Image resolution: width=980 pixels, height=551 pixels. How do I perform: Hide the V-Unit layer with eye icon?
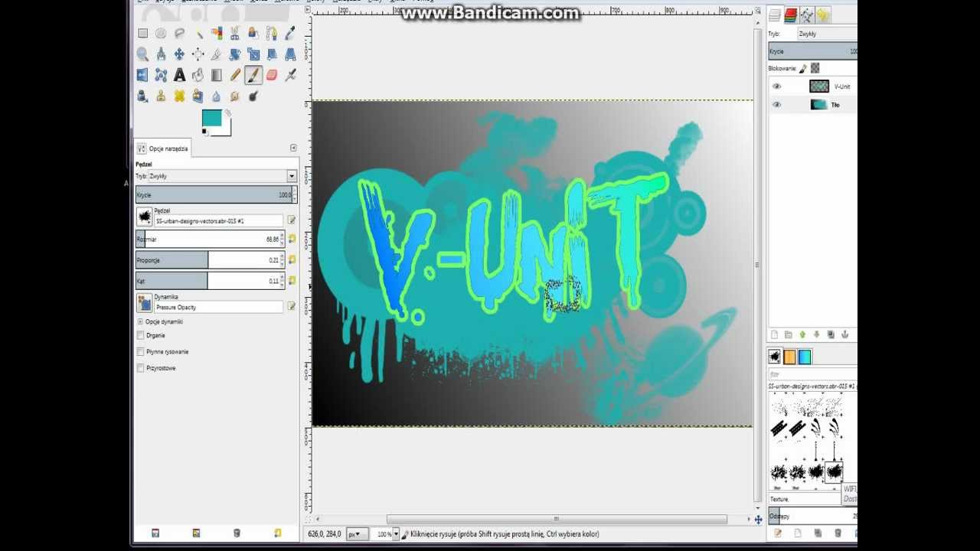(x=776, y=86)
